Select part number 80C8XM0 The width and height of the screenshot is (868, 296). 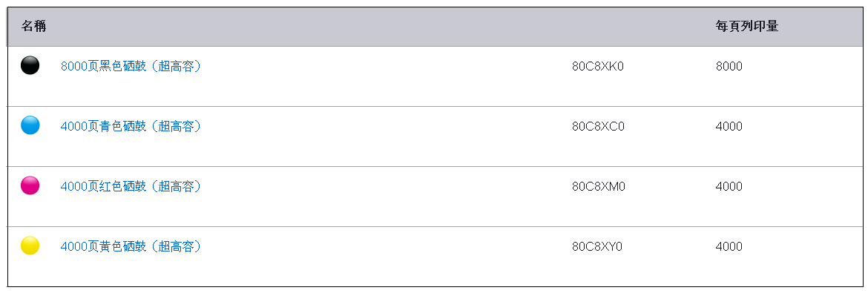click(599, 186)
